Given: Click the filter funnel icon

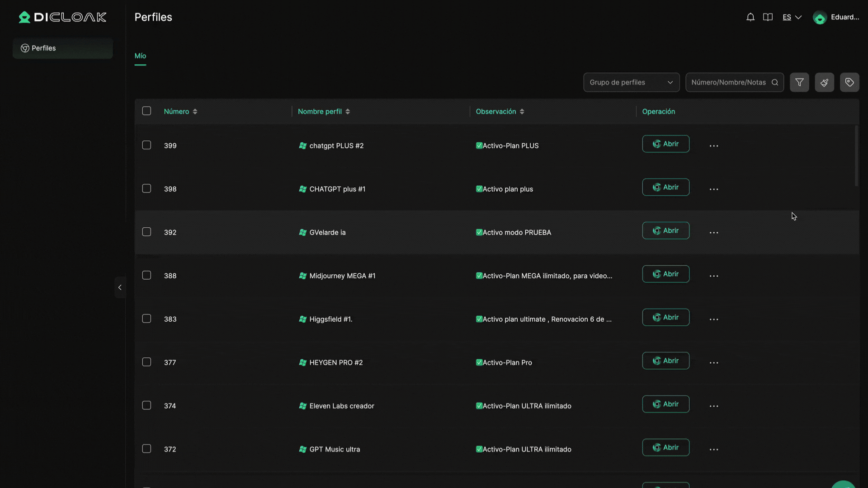Looking at the screenshot, I should [x=799, y=82].
